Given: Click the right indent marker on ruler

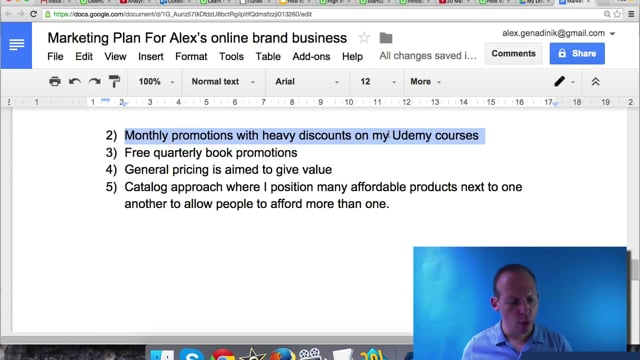Looking at the screenshot, I should point(555,104).
